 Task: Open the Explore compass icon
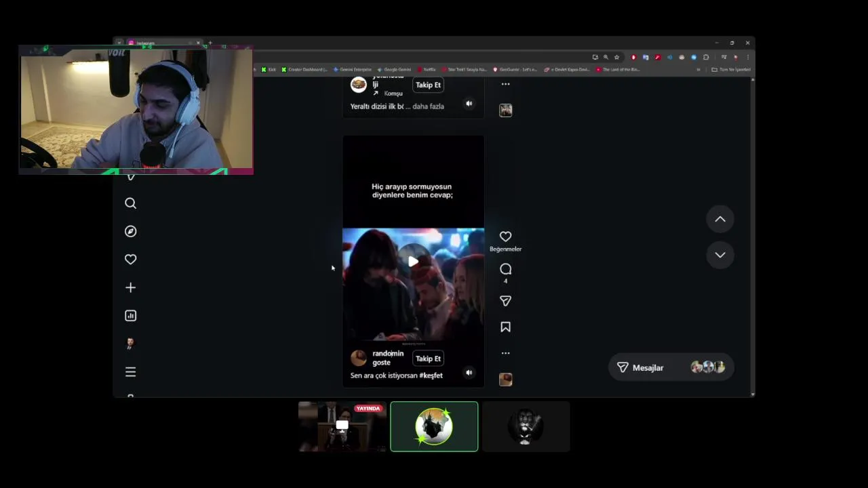point(130,231)
